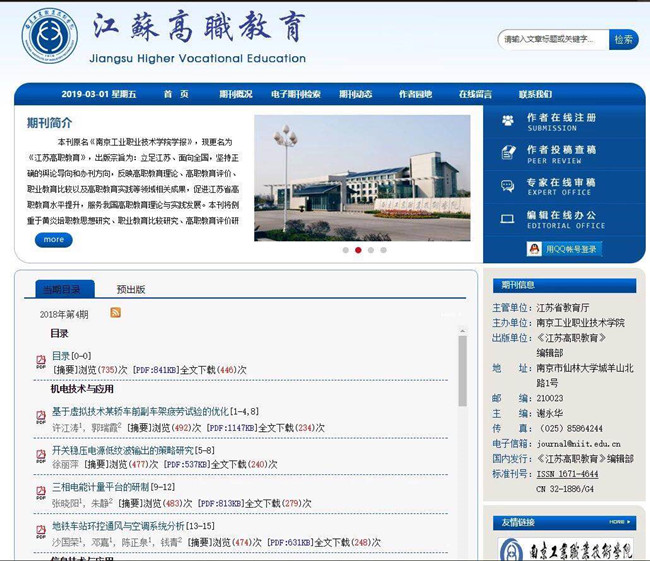
Task: Select the fourth carousel dot
Action: [383, 250]
